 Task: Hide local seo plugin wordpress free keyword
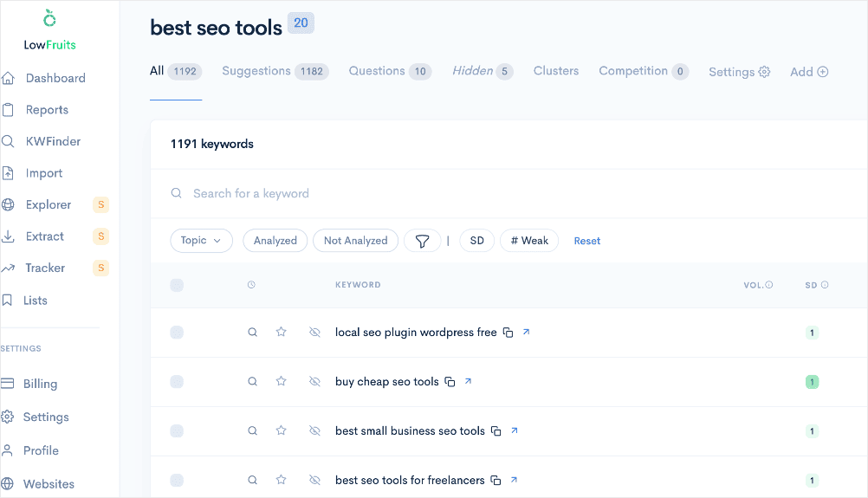tap(314, 332)
